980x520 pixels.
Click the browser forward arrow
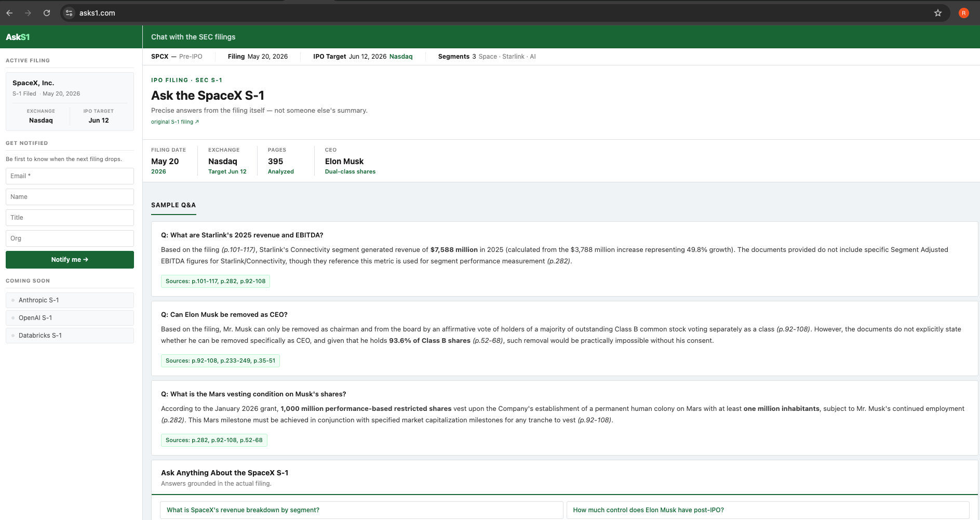(x=28, y=13)
